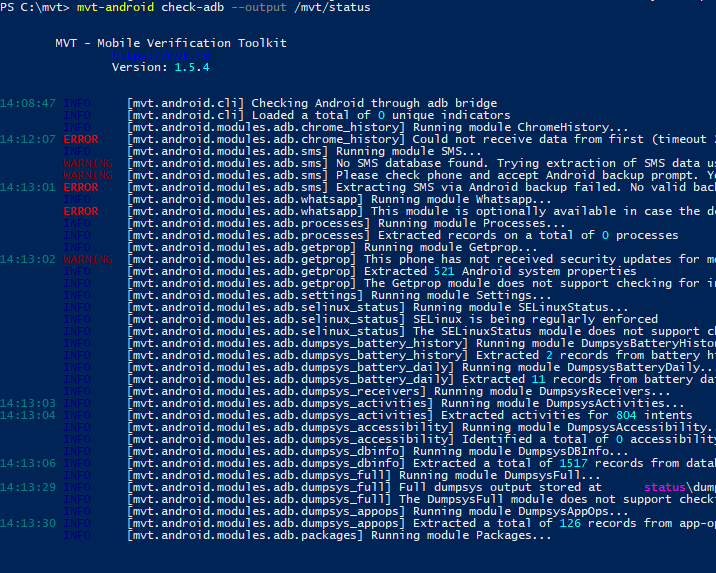
Task: Click the ERROR label on the whatsapp line
Action: pos(81,211)
